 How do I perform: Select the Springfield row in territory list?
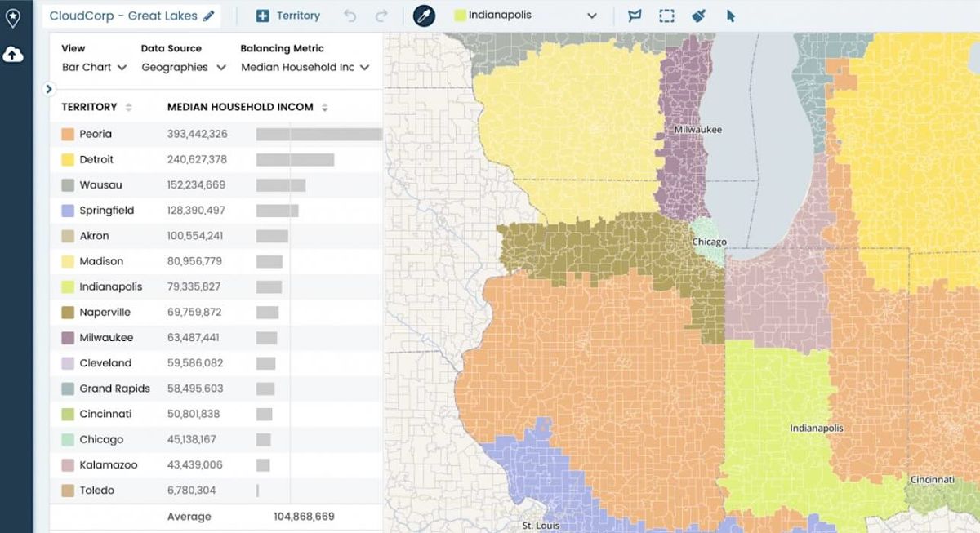tap(216, 211)
